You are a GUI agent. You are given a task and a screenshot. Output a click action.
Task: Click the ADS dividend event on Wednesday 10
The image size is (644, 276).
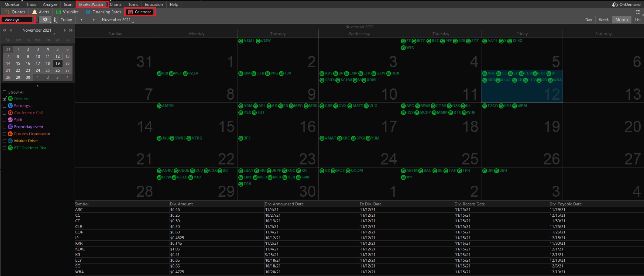[326, 73]
